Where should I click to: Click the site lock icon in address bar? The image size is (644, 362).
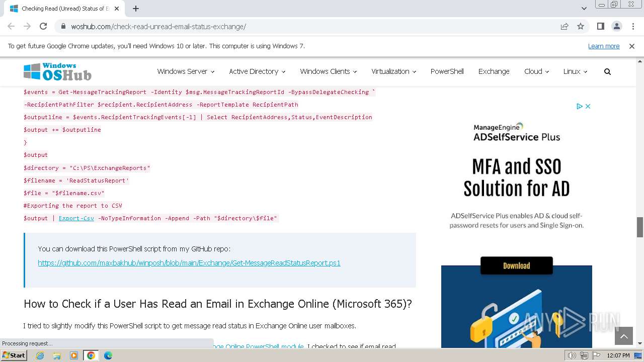pos(63,27)
